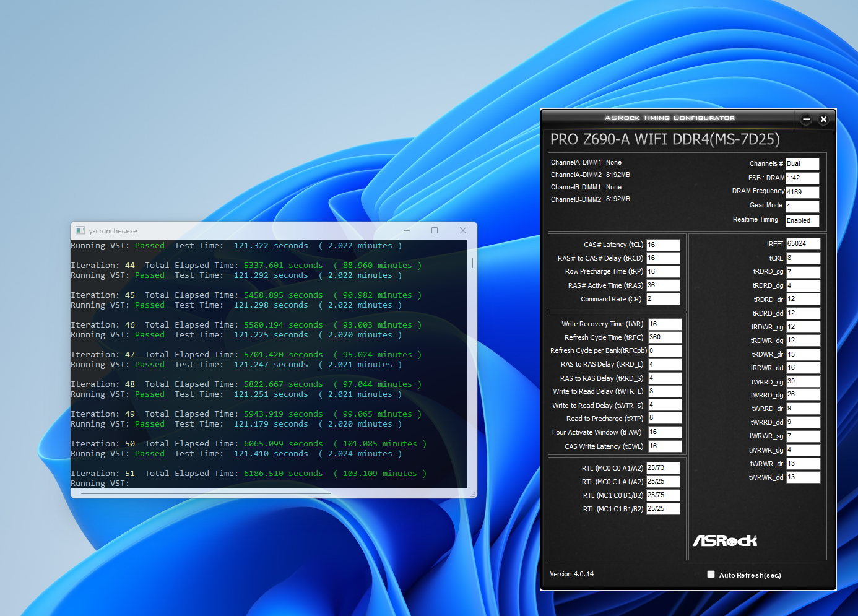Image resolution: width=858 pixels, height=616 pixels.
Task: Click the tRDWR_dg field
Action: [x=804, y=341]
